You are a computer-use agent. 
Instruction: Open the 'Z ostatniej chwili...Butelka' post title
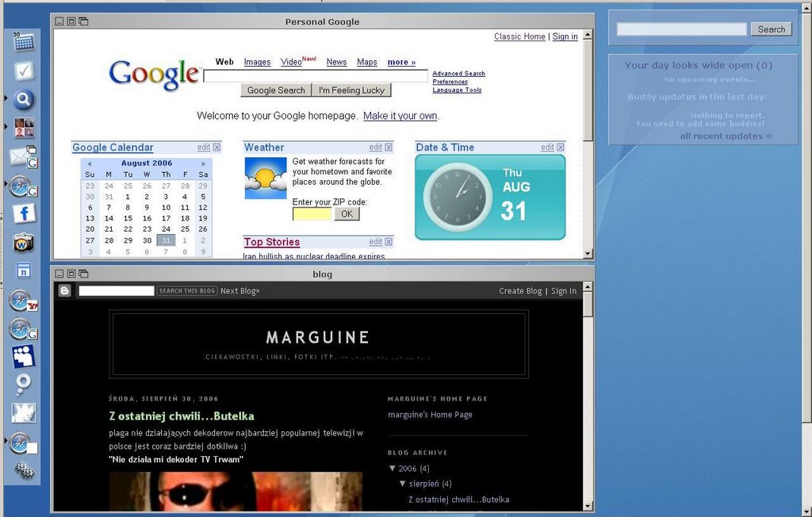click(182, 416)
